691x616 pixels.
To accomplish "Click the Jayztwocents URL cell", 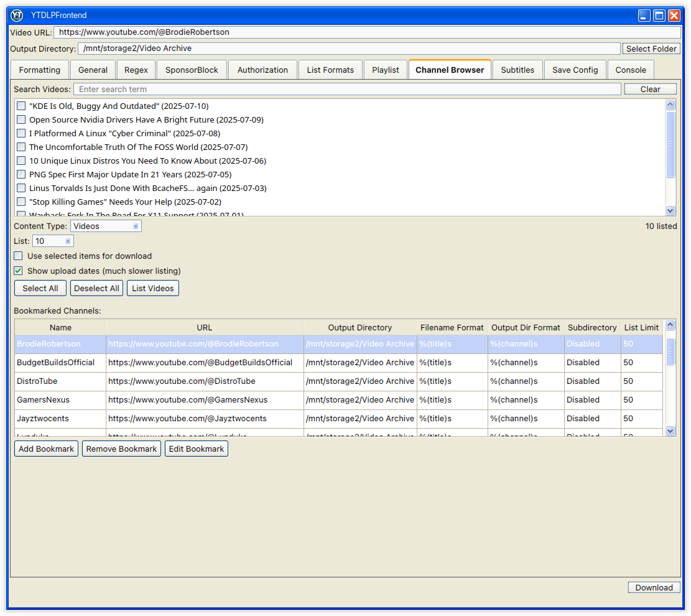I will tap(205, 419).
